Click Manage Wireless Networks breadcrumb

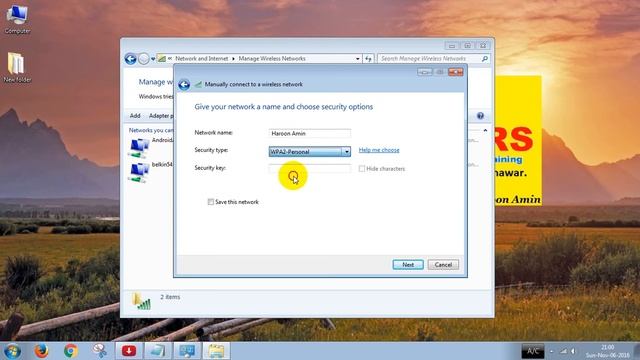click(x=272, y=59)
